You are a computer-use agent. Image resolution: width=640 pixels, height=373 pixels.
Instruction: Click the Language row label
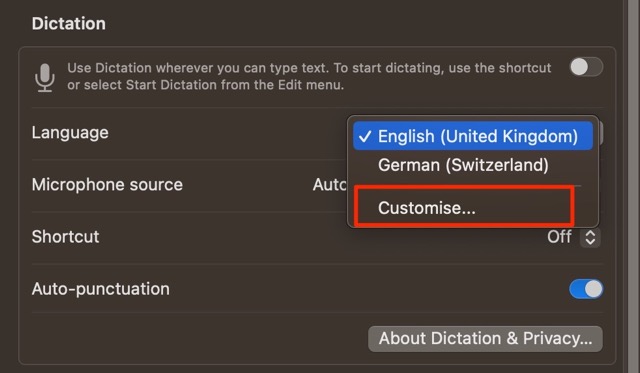[70, 133]
